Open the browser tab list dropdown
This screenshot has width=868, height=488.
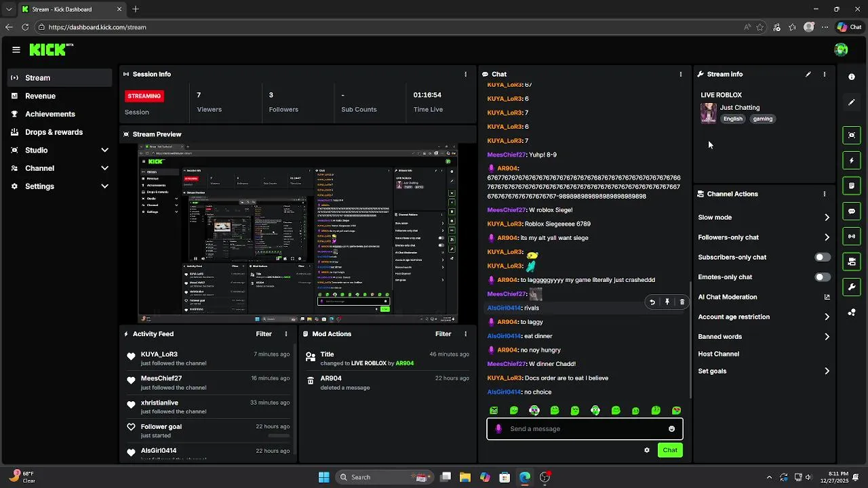click(x=9, y=9)
